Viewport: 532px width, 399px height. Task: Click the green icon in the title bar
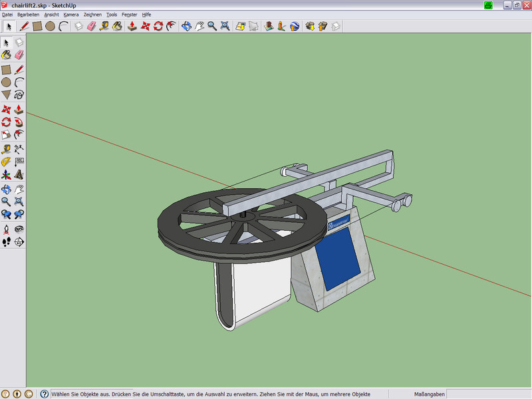pos(488,5)
